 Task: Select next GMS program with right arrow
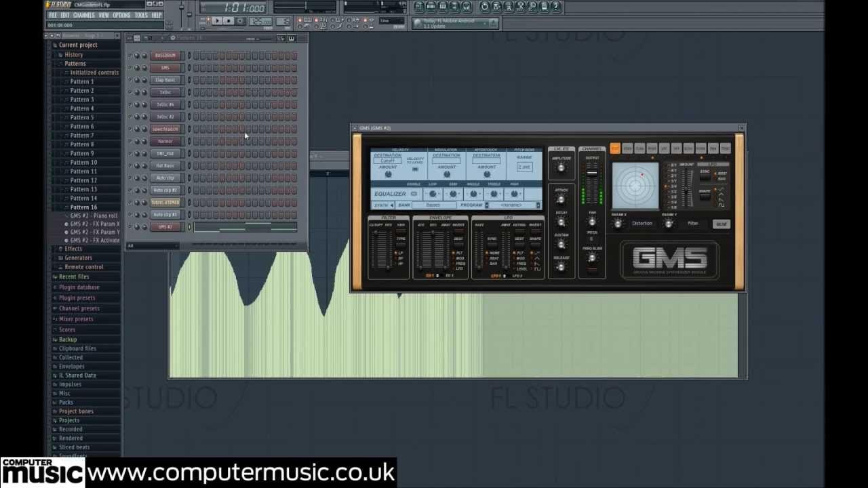pos(538,205)
